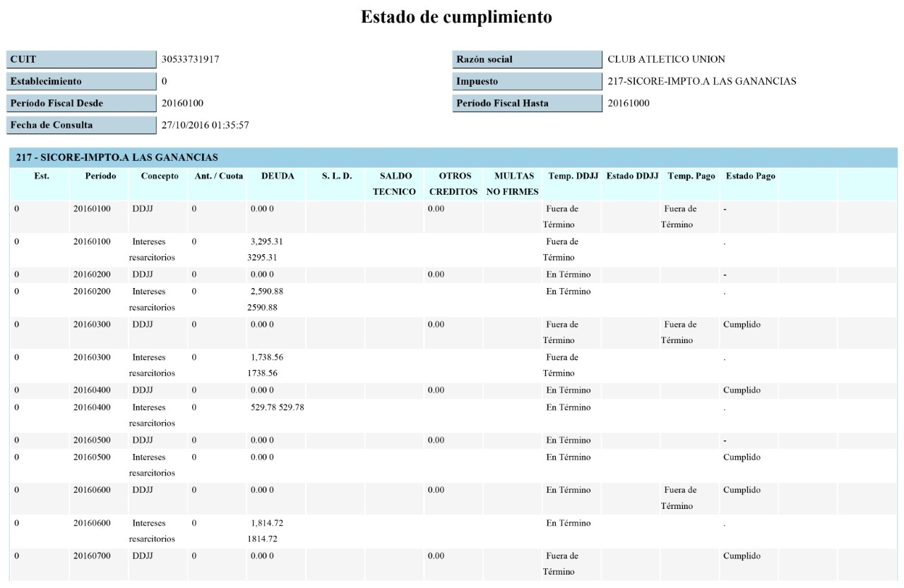Screen dimensions: 904x588
Task: Click the 'Estado Pago' column header
Action: 750,176
